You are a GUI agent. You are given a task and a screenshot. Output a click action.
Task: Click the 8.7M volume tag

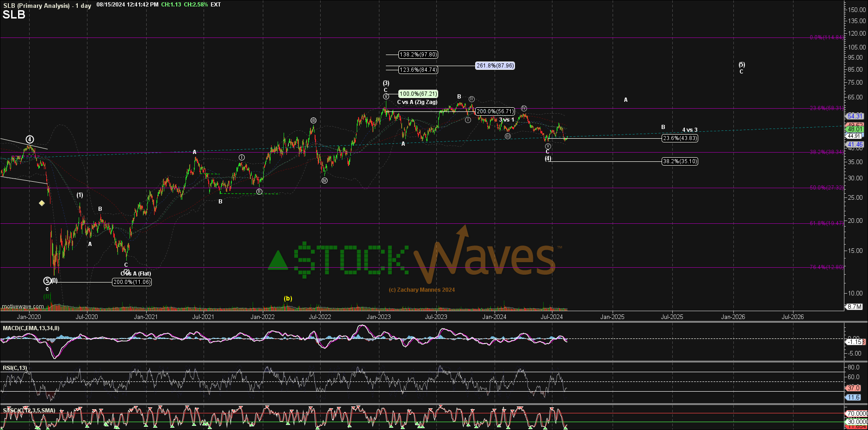854,307
